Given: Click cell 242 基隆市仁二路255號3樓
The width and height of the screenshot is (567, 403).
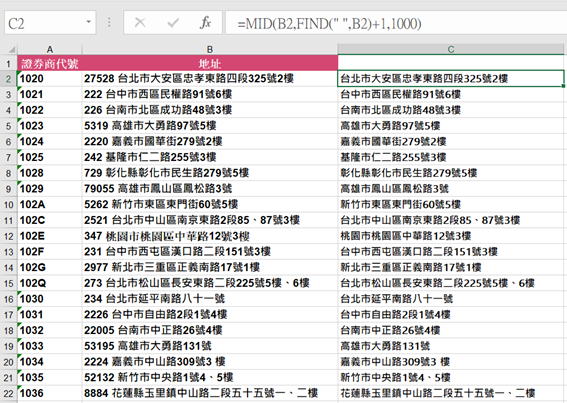Looking at the screenshot, I should [210, 157].
